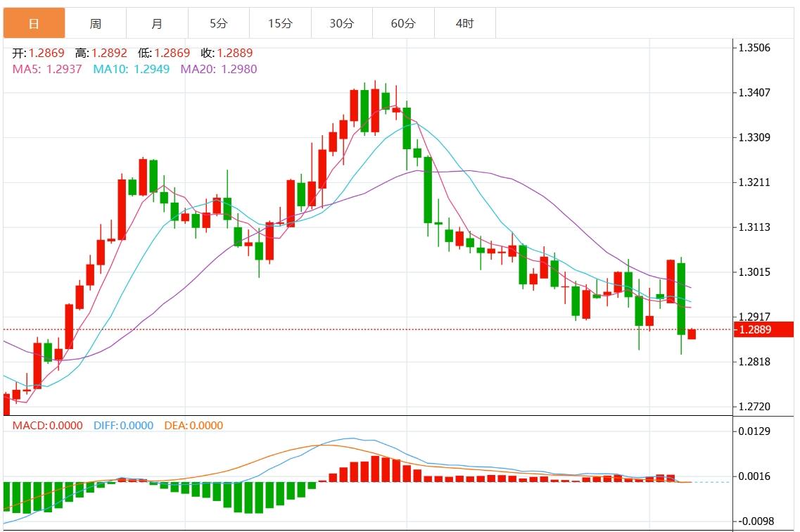800x532 pixels.
Task: Switch to the 4时 chart tab
Action: [x=464, y=23]
